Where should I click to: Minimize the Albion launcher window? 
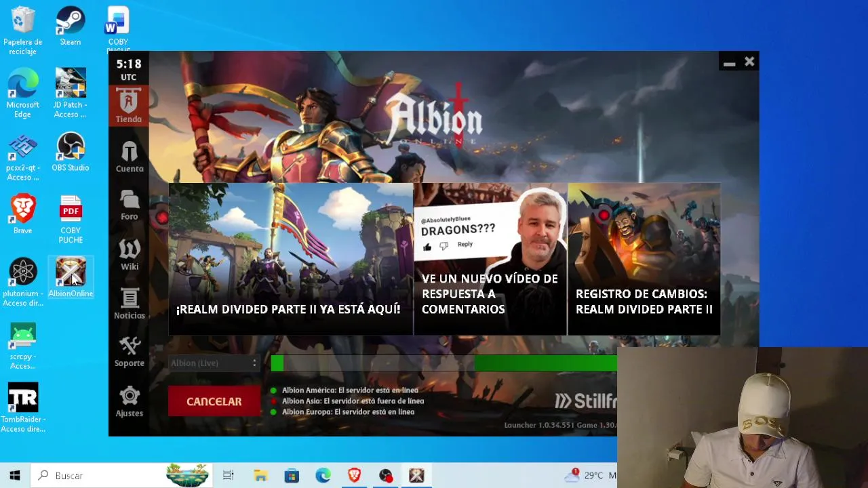(729, 62)
